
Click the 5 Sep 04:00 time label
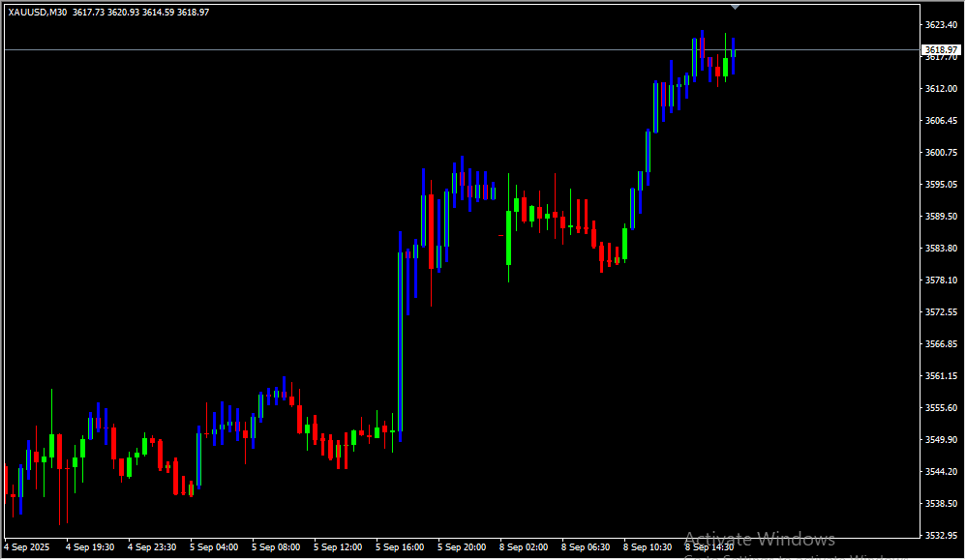coord(214,547)
